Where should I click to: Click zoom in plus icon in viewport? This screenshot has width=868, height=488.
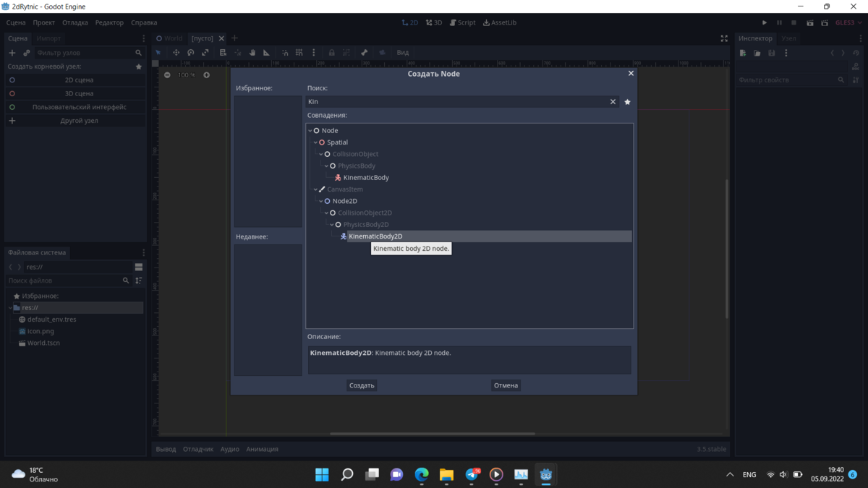206,75
